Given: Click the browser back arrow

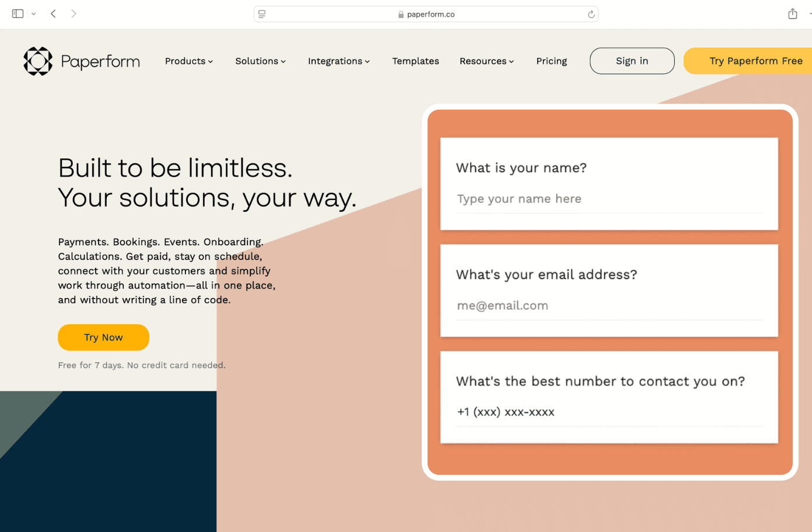Looking at the screenshot, I should pyautogui.click(x=53, y=13).
